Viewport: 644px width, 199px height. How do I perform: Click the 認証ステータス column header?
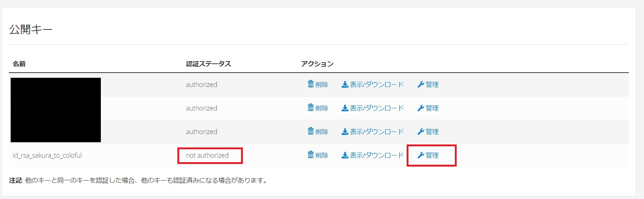pos(208,64)
